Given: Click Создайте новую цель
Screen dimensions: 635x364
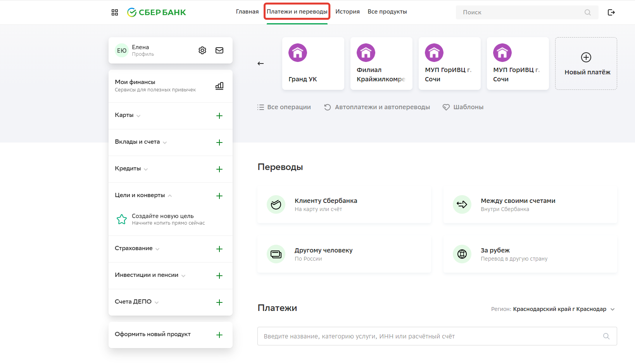Looking at the screenshot, I should 163,216.
